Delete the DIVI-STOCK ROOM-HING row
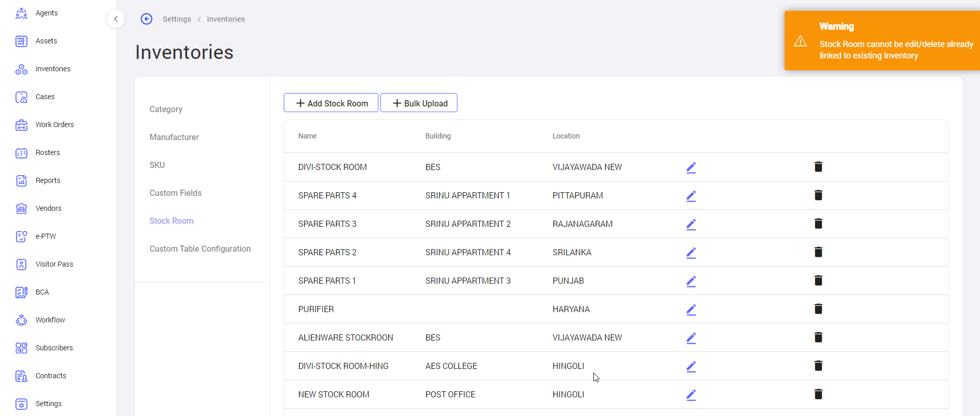Image resolution: width=980 pixels, height=416 pixels. pos(818,366)
